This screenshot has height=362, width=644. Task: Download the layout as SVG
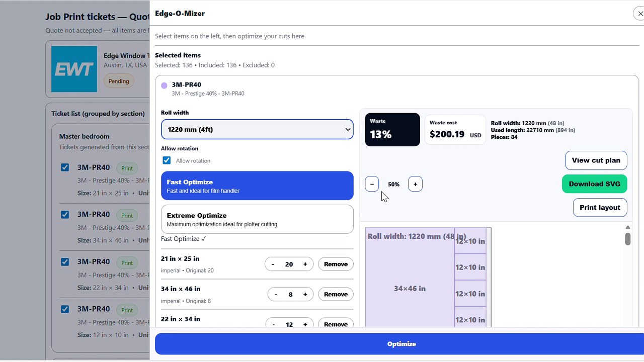594,184
